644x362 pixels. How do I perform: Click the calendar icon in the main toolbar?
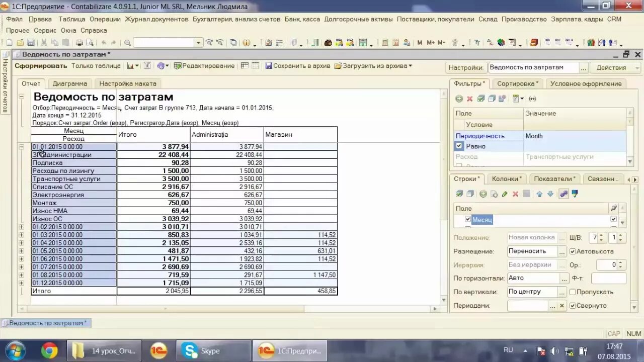395,43
